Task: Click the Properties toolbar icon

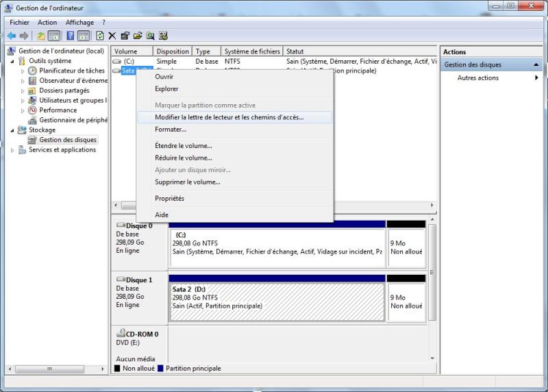Action: pos(125,36)
